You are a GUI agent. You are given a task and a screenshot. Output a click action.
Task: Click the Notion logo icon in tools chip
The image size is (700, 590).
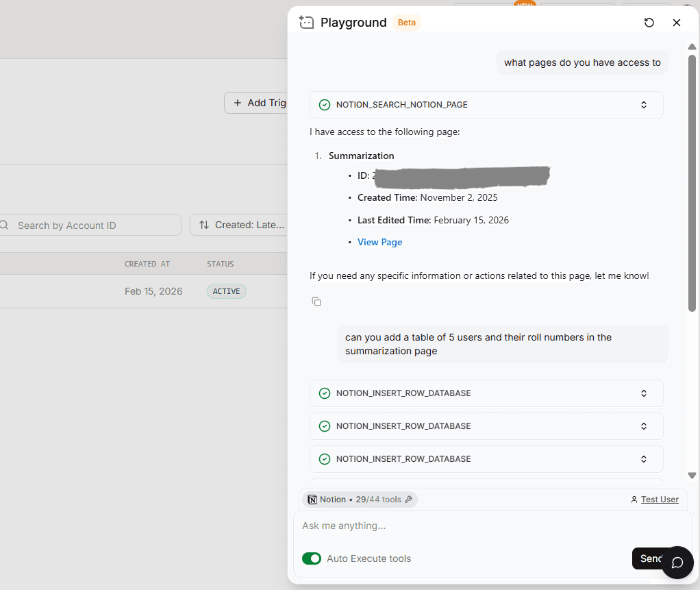tap(312, 500)
